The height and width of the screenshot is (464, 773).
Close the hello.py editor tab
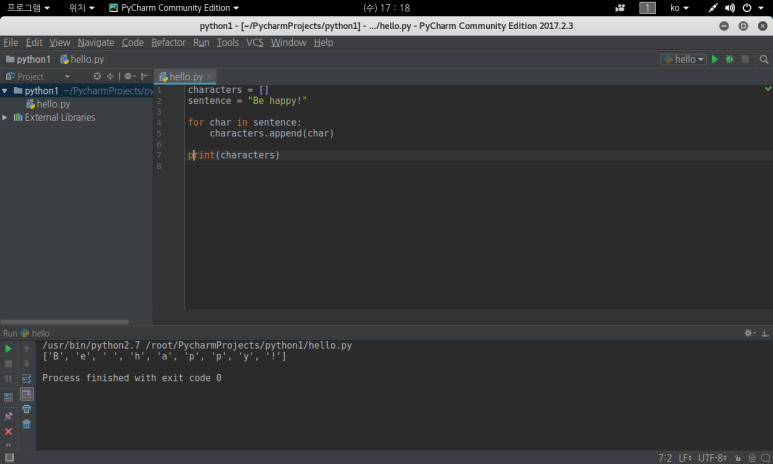[x=209, y=77]
